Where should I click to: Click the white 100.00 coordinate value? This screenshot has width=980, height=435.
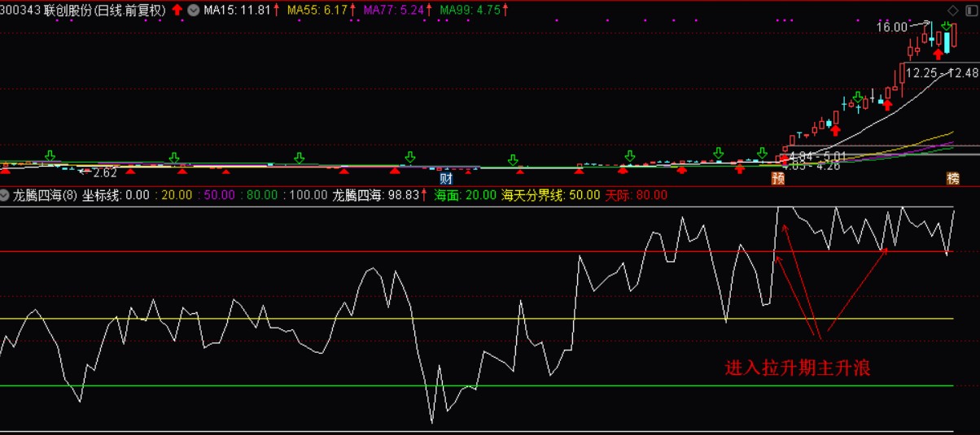(308, 196)
